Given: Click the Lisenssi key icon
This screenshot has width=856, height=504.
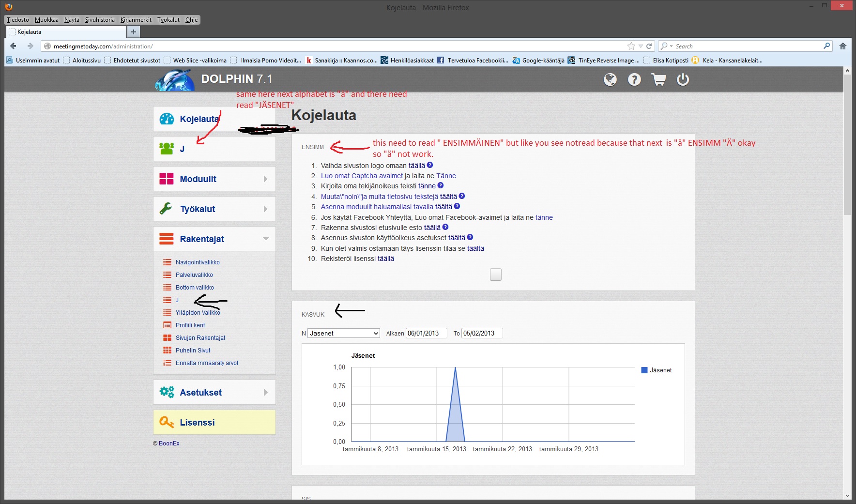Looking at the screenshot, I should 167,422.
